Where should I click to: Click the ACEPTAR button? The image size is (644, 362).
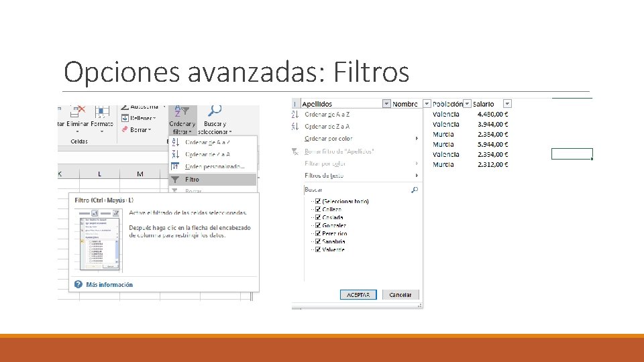point(358,295)
